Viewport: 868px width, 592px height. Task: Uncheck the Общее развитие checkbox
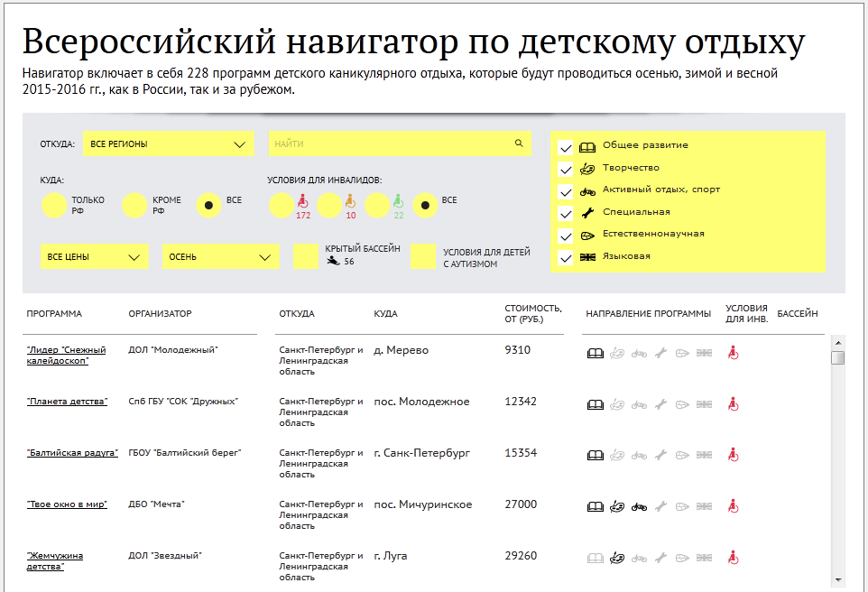click(x=565, y=148)
